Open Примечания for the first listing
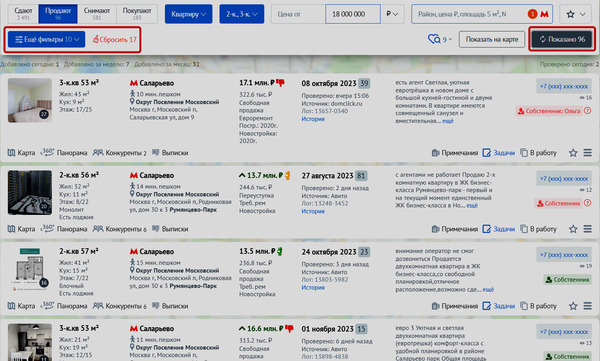Image resolution: width=600 pixels, height=361 pixels. click(x=455, y=153)
